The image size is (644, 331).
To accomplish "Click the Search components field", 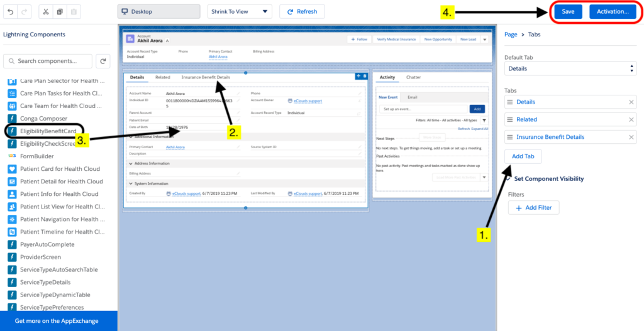I will pyautogui.click(x=48, y=61).
